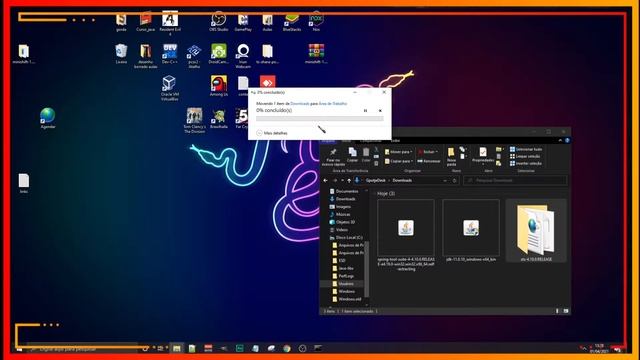Open the Iriun Webcam desktop shortcut

point(243,56)
